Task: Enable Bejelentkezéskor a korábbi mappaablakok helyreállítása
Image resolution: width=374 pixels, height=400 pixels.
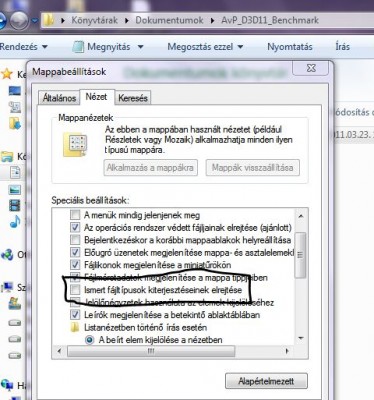Action: 75,240
